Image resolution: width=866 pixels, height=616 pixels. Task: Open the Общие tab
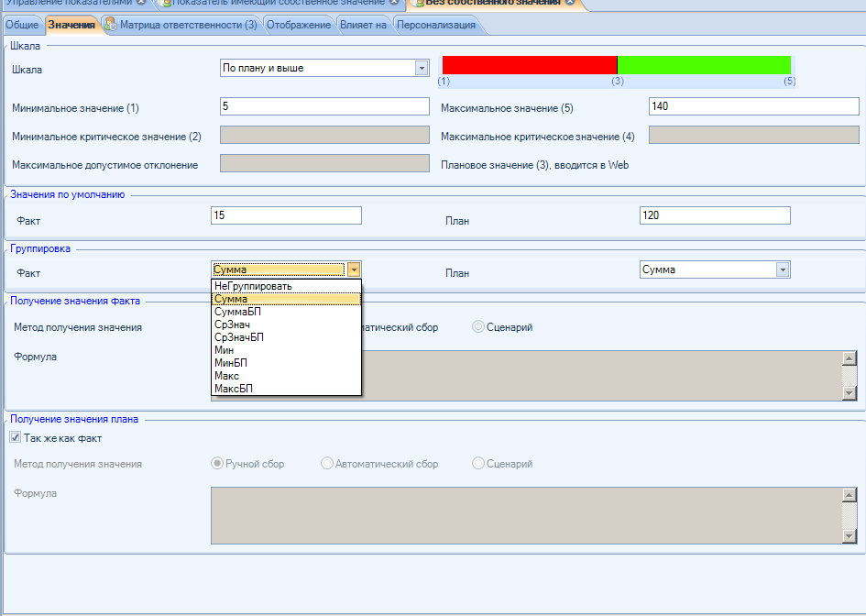[x=22, y=25]
